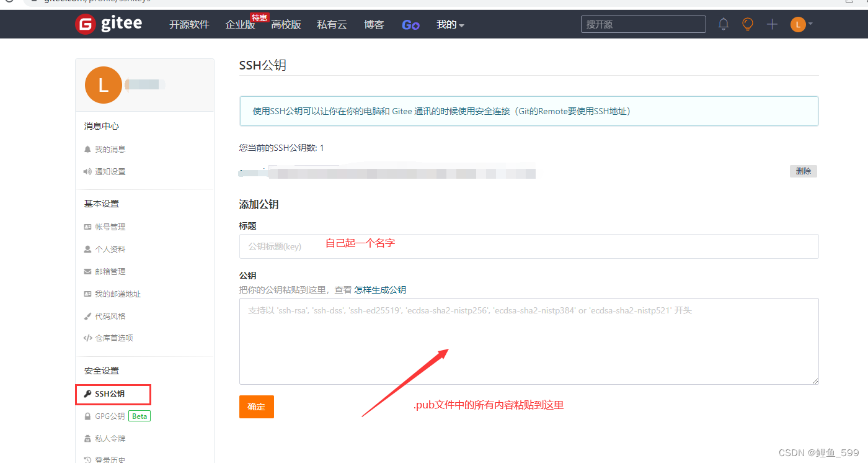Click the large orange L profile avatar
Screen dimensions: 868x463
(103, 84)
